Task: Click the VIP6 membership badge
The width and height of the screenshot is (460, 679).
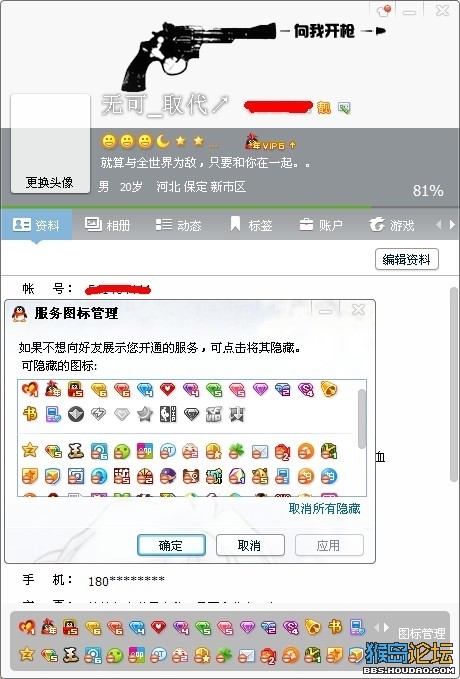Action: coord(265,143)
